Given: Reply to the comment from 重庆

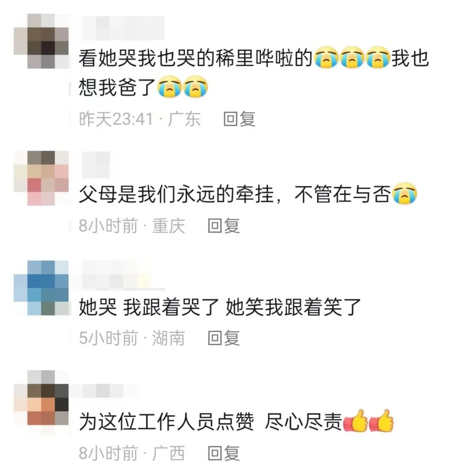Looking at the screenshot, I should coord(224,225).
